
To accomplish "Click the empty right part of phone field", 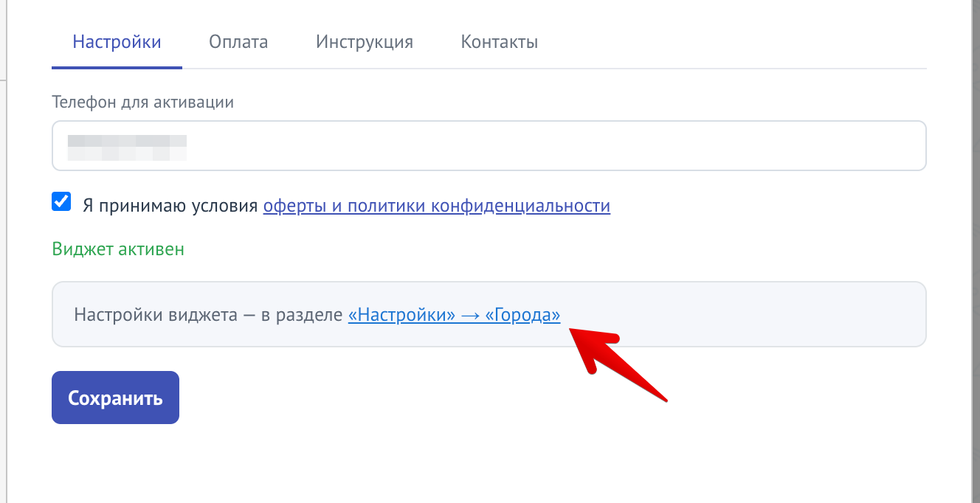I will [553, 146].
